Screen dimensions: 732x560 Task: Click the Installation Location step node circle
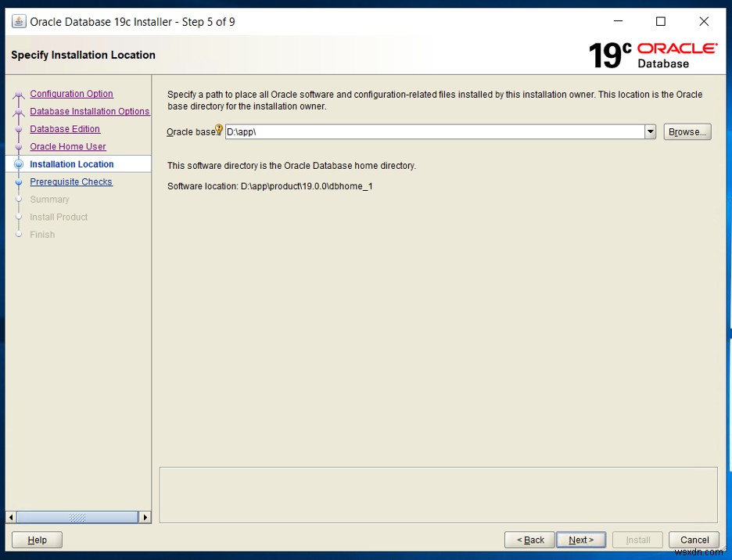pos(20,164)
